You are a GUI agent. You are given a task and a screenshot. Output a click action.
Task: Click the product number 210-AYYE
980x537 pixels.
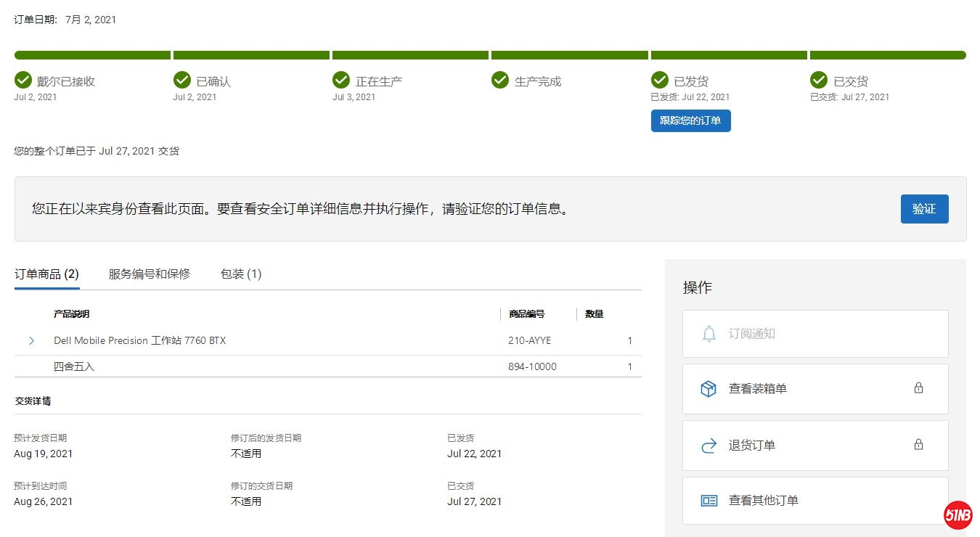[529, 340]
